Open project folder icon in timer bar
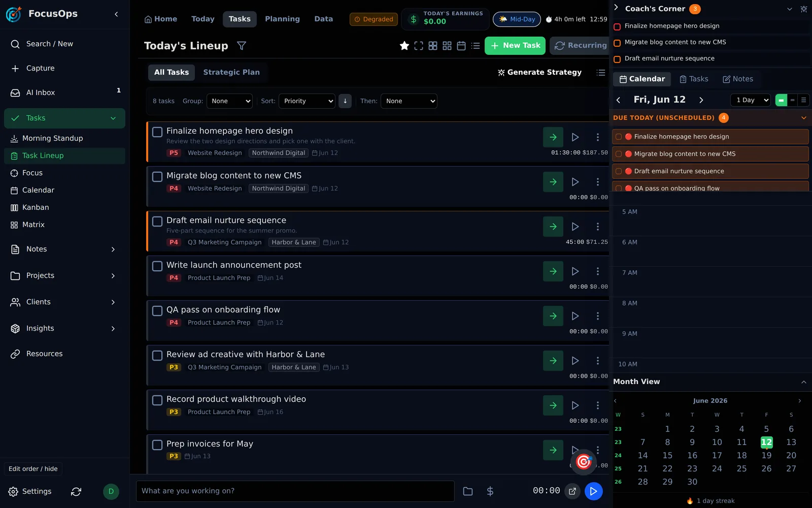This screenshot has height=508, width=812. tap(468, 491)
